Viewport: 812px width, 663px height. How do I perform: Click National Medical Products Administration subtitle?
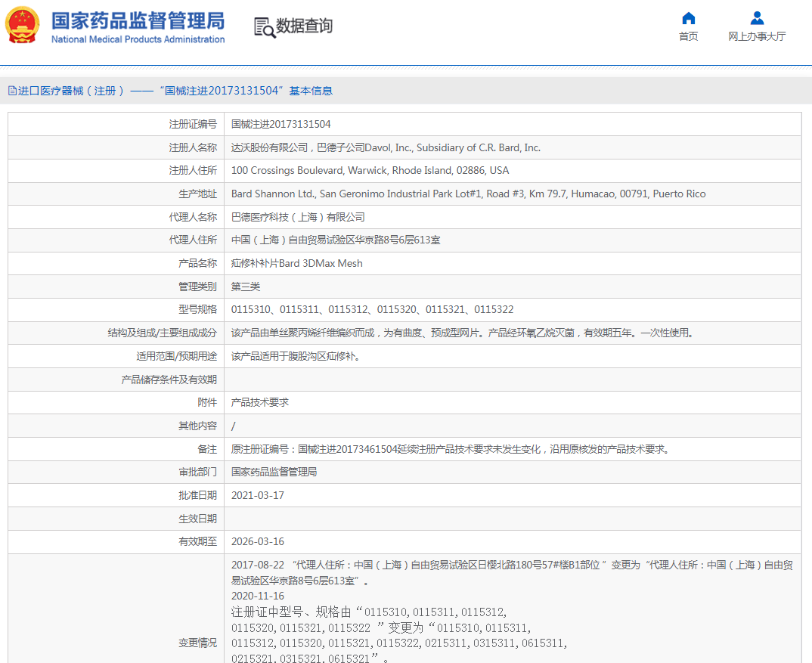click(x=138, y=39)
